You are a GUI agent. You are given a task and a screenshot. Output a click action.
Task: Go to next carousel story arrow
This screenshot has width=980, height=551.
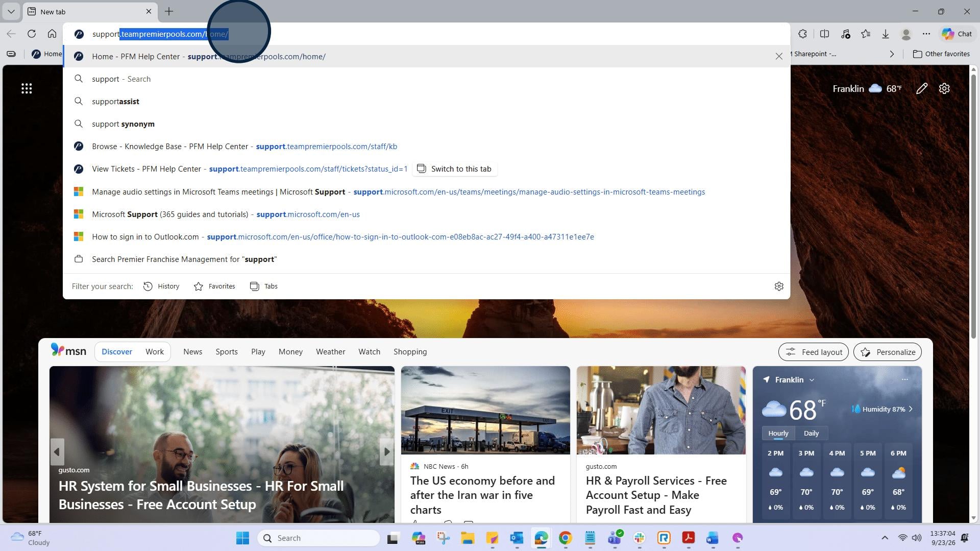(386, 451)
